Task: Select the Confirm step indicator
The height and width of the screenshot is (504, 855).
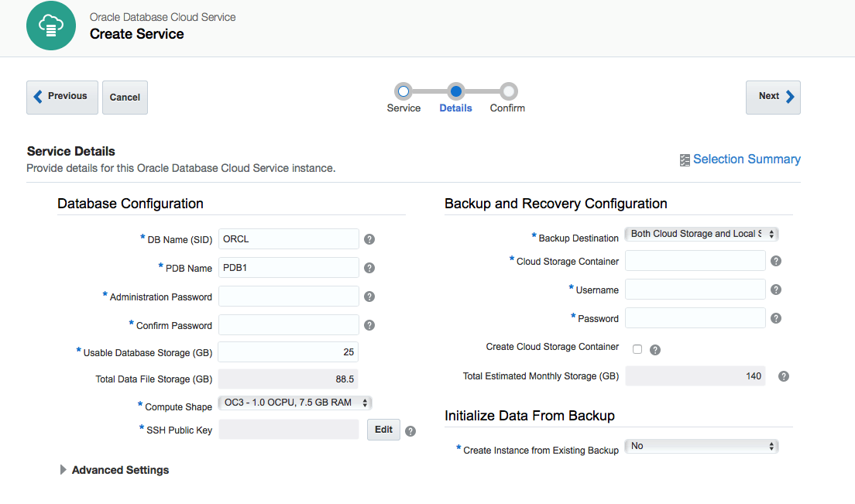Action: (507, 89)
